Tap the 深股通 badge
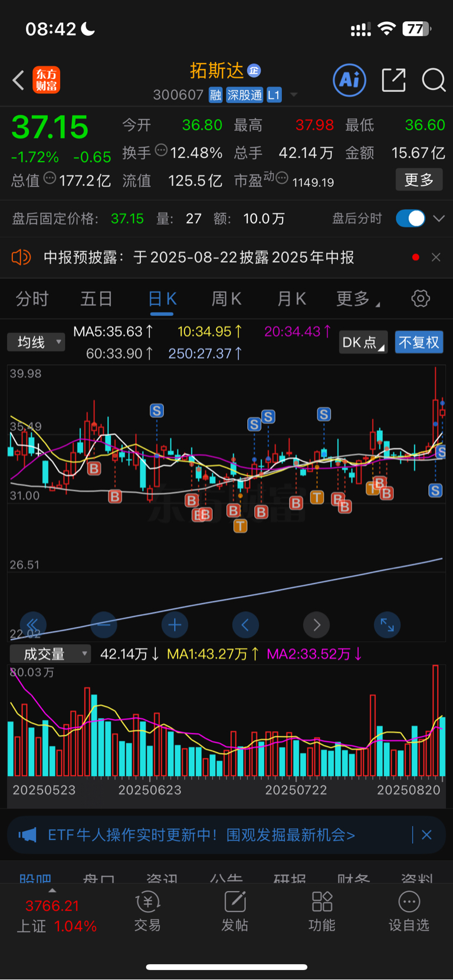The height and width of the screenshot is (980, 453). point(244,95)
